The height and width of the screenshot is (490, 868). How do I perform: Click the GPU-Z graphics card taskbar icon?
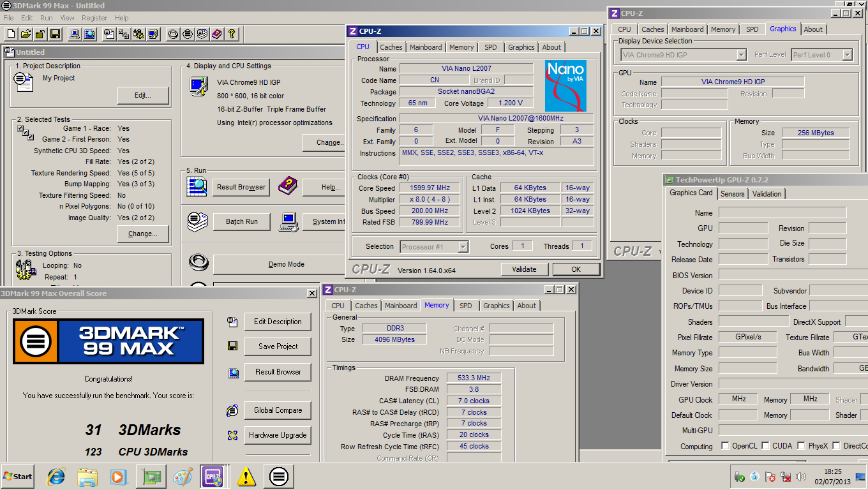click(x=152, y=477)
